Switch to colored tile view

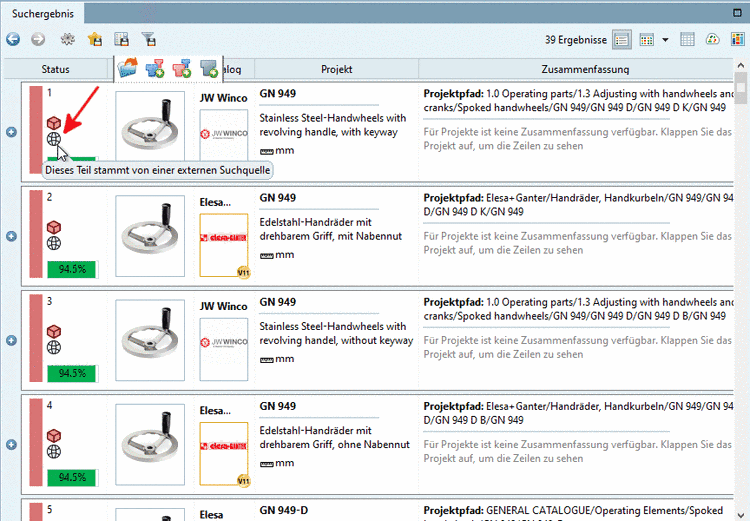(x=647, y=40)
